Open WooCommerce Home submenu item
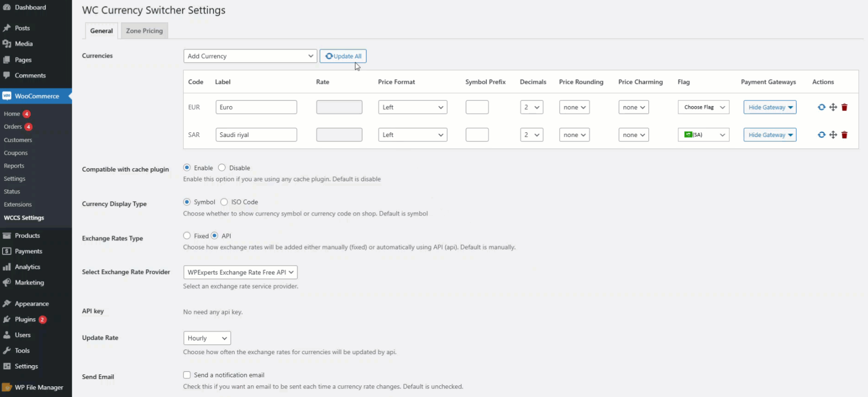Viewport: 868px width, 397px height. click(12, 114)
